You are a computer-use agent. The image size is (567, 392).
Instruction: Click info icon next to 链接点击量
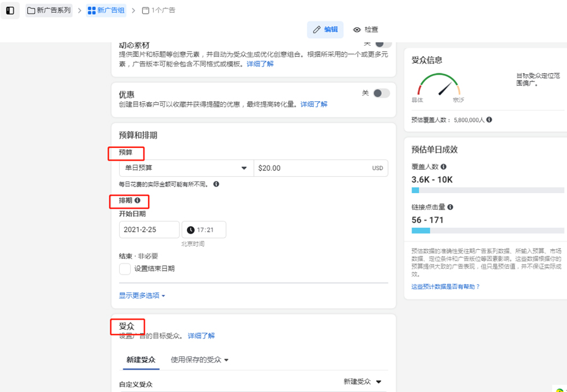(x=450, y=207)
